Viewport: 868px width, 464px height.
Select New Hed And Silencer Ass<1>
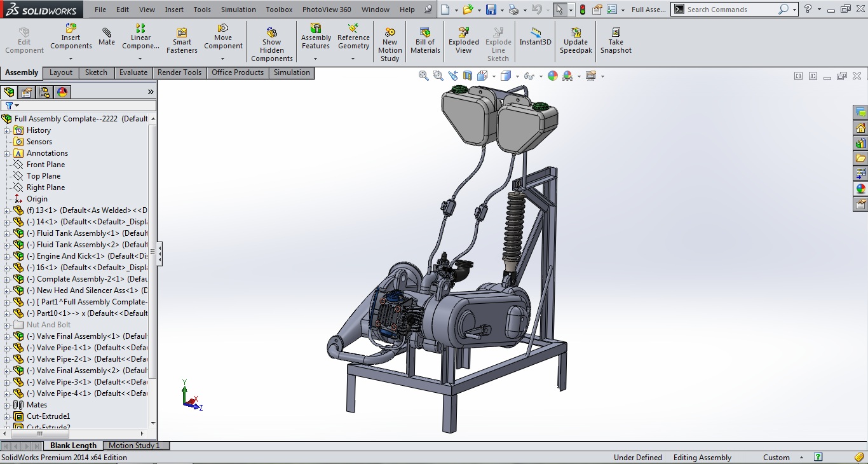(x=88, y=290)
